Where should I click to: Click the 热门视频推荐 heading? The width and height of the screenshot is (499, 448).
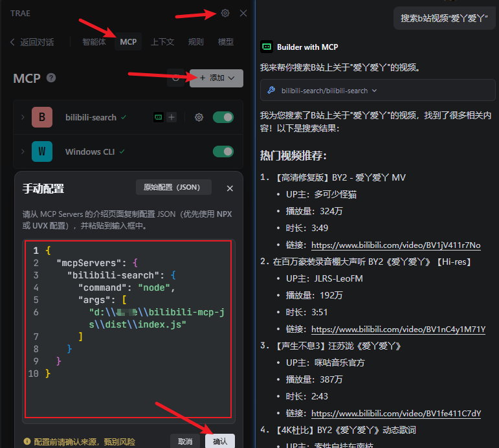[x=293, y=156]
